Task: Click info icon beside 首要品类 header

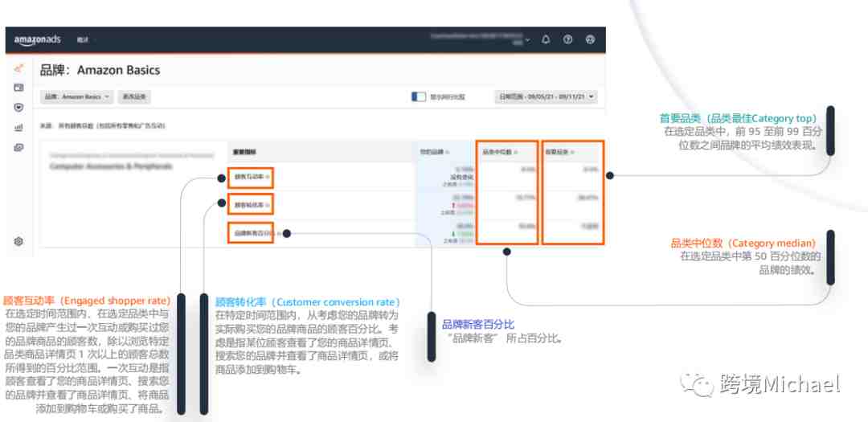Action: pos(572,152)
